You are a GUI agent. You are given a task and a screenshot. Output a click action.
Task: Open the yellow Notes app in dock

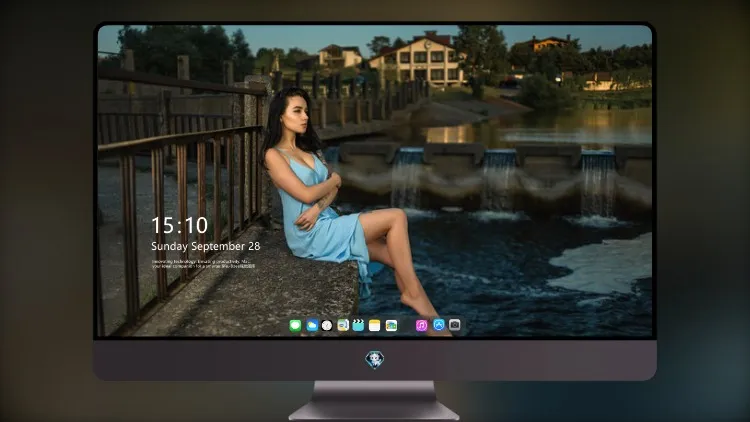pos(375,326)
